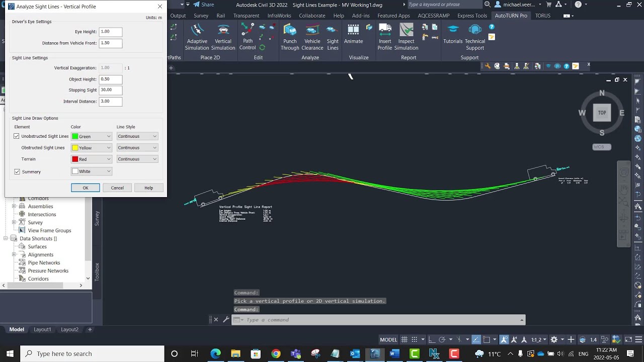Open WCS coordinate system menu

pos(602,147)
